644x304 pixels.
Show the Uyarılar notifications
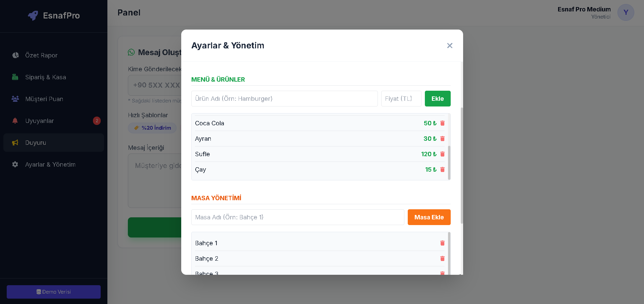[x=39, y=121]
